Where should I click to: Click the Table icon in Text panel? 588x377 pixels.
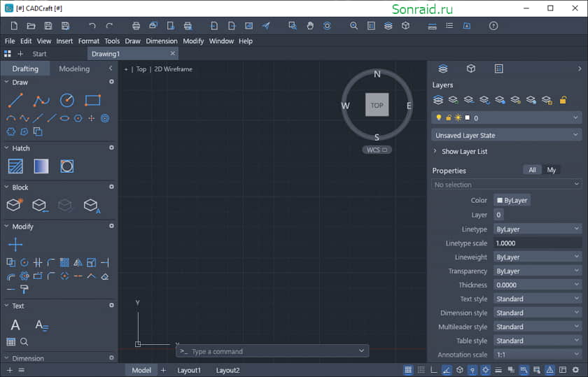coord(11,342)
